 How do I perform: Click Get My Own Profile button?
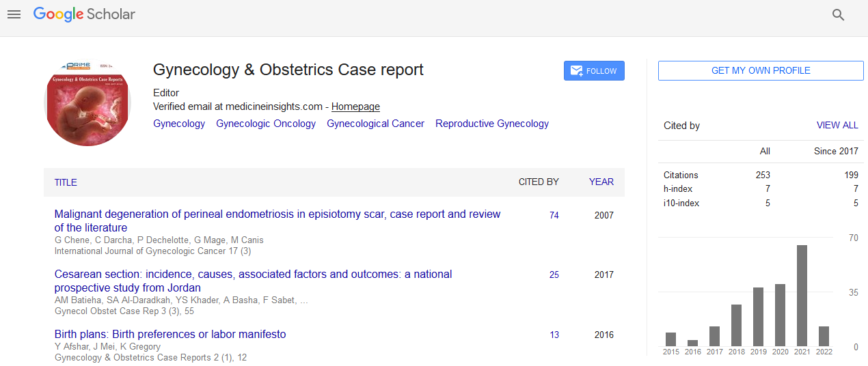760,70
